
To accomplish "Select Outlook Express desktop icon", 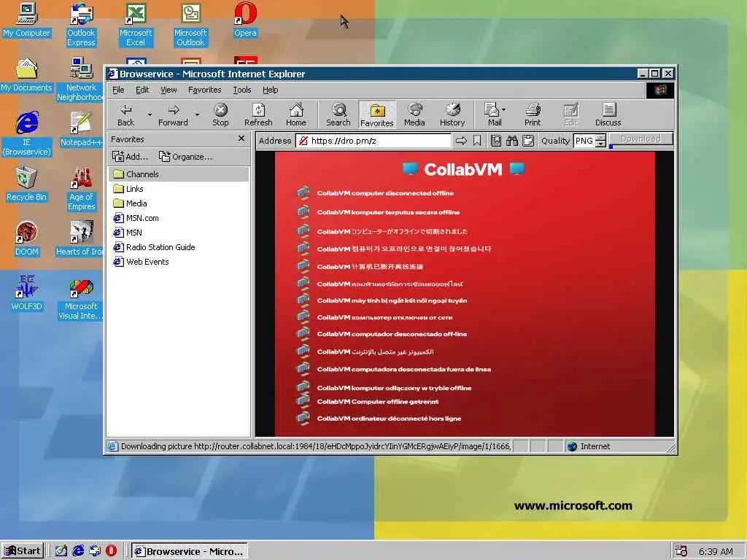I will pyautogui.click(x=81, y=25).
